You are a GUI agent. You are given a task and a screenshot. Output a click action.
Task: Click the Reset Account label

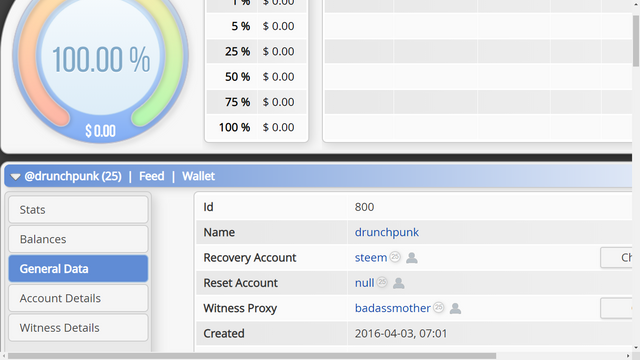(x=240, y=283)
